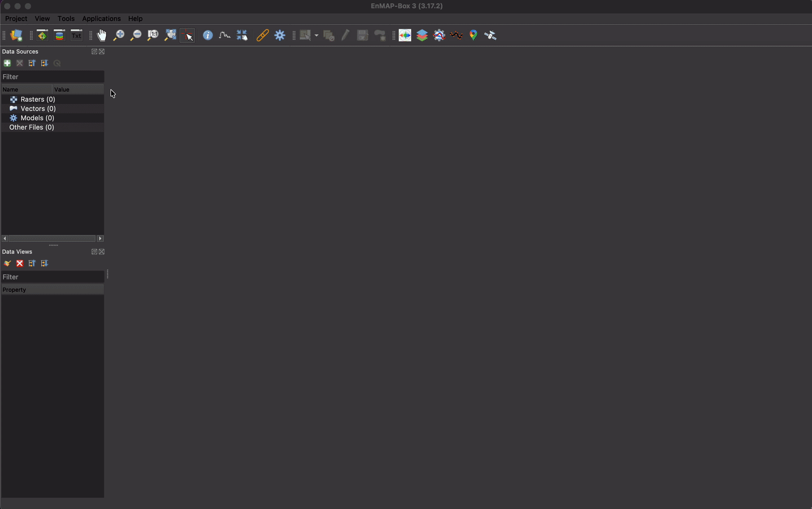Open the stacked colored layers app icon

coord(422,35)
